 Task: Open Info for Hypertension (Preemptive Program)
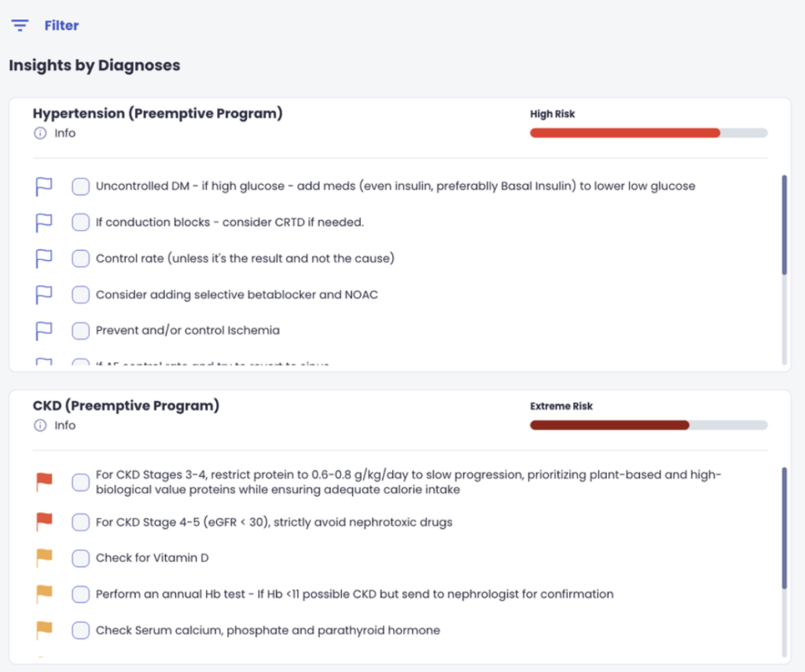coord(64,134)
